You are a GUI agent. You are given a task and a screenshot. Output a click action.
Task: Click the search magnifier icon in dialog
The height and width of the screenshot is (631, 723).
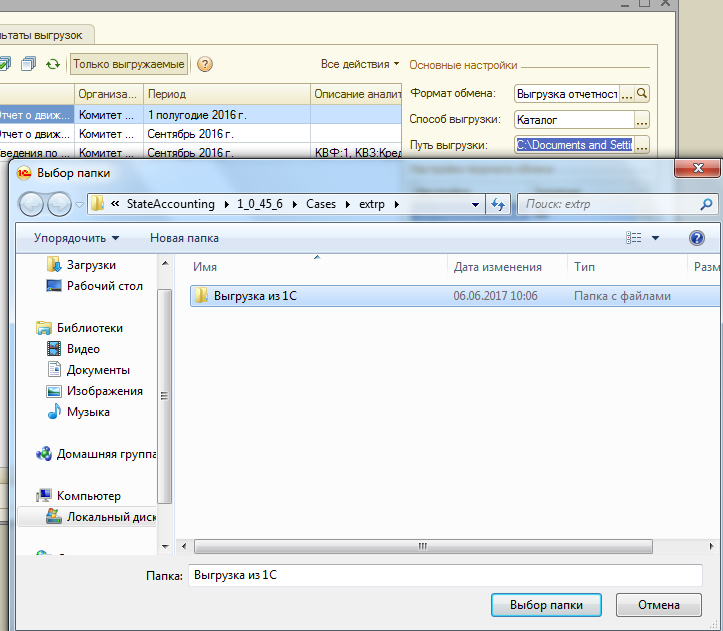706,204
